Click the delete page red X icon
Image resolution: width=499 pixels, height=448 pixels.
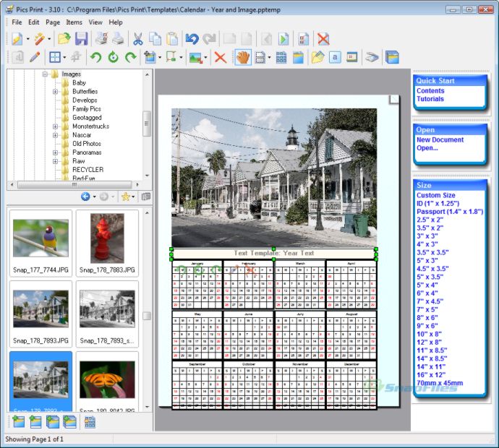pos(323,39)
